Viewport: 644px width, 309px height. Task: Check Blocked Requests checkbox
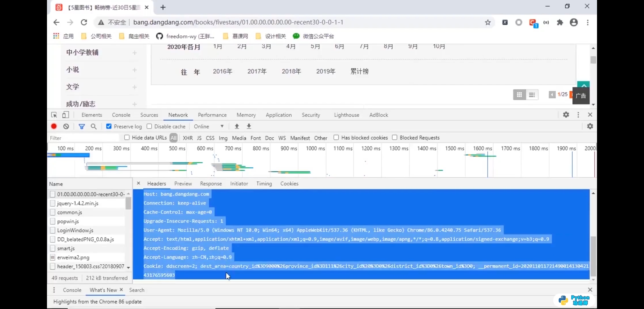(x=394, y=137)
